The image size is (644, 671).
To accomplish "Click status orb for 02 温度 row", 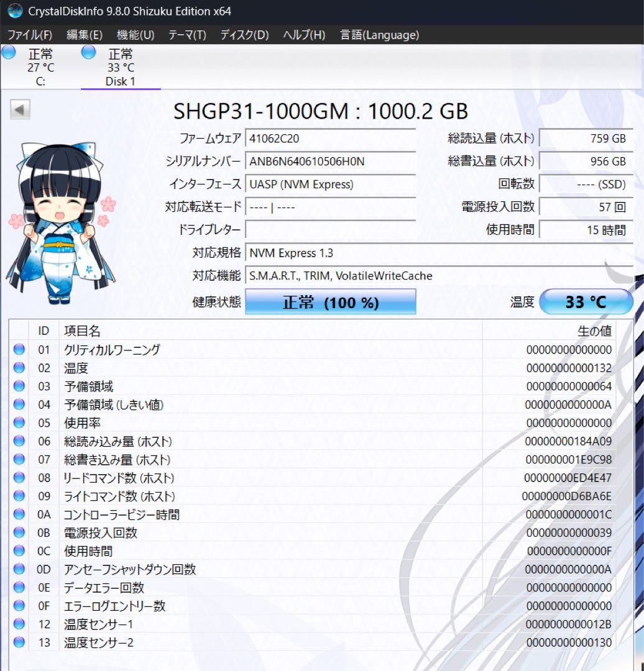I will [x=19, y=368].
